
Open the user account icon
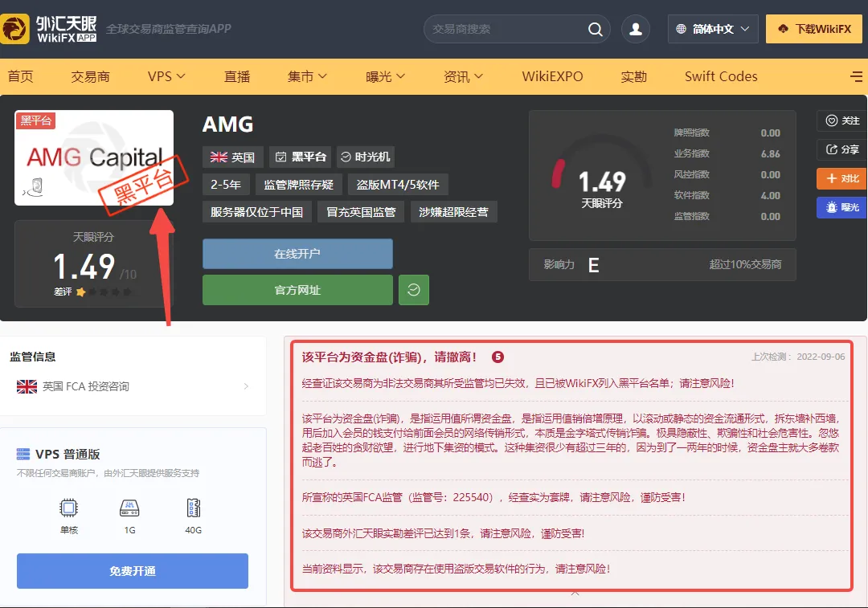pyautogui.click(x=636, y=30)
